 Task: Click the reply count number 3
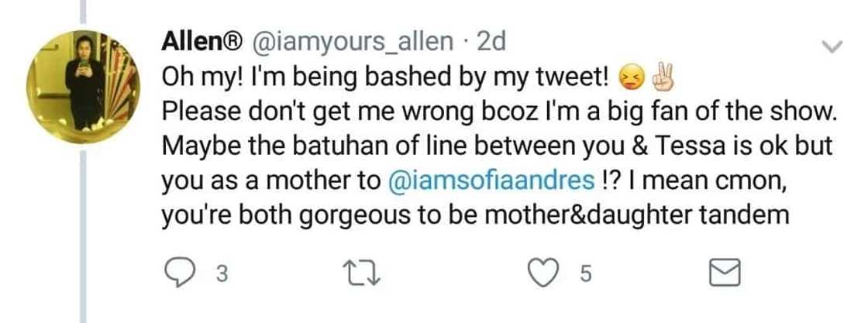(222, 273)
